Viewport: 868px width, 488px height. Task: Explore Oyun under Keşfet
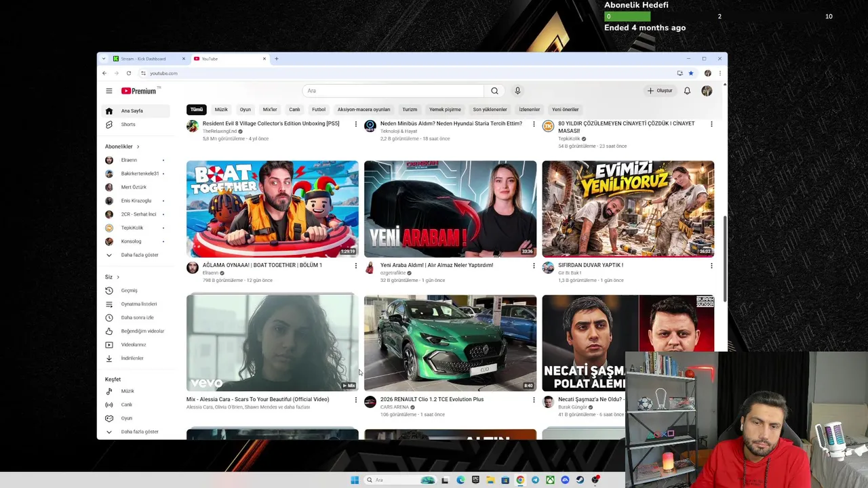(126, 418)
